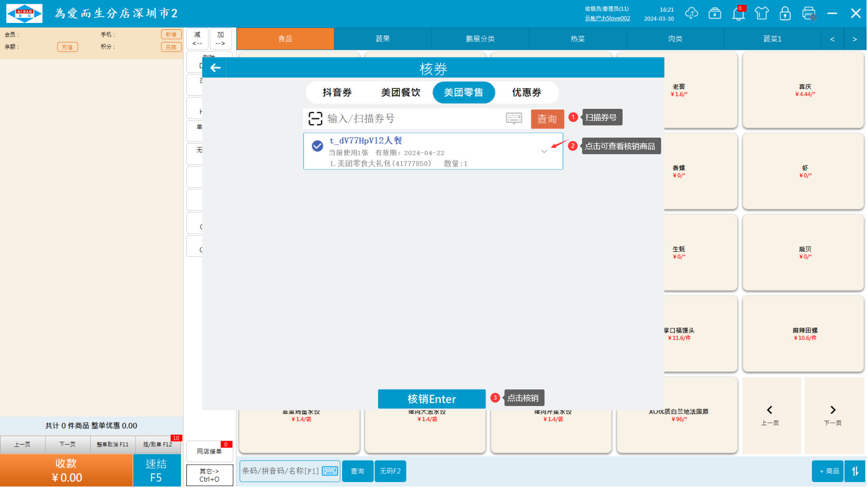
Task: Click the lock screen icon
Action: (785, 13)
